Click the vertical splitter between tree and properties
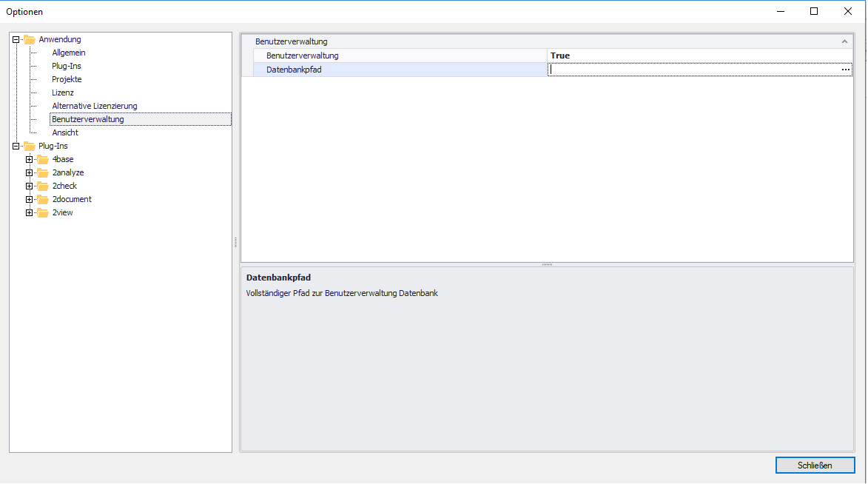868x484 pixels. (x=236, y=242)
